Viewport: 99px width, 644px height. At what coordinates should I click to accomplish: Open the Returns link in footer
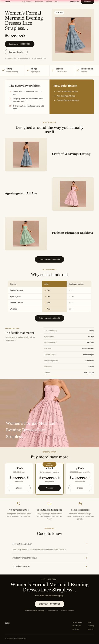click(x=91, y=629)
